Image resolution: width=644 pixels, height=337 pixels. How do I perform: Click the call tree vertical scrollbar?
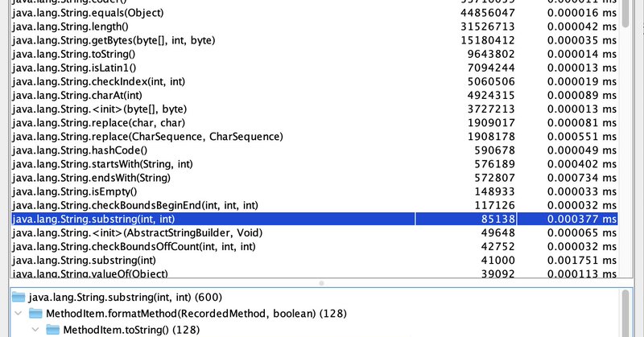coord(625,313)
